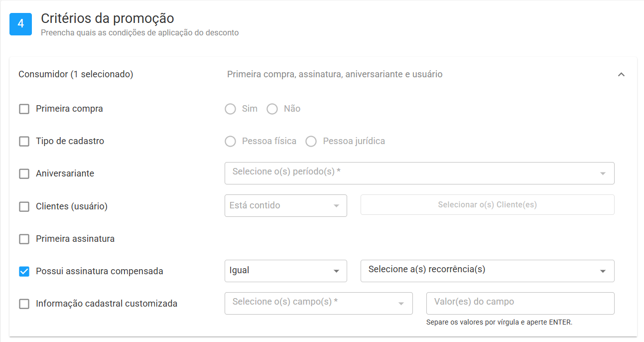Open the Selecione o(s) período(s) dropdown

pyautogui.click(x=419, y=173)
